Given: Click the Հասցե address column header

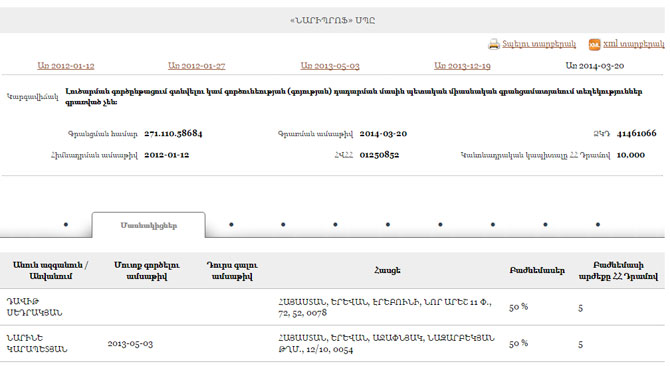Looking at the screenshot, I should click(x=387, y=270).
